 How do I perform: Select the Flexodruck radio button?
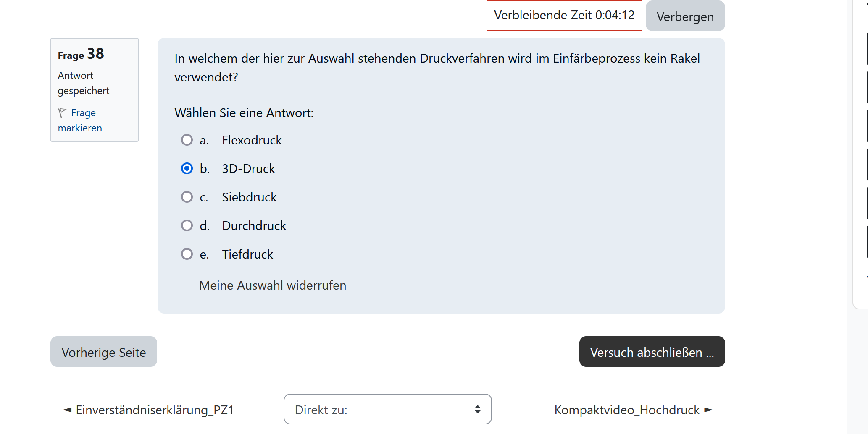pos(187,140)
